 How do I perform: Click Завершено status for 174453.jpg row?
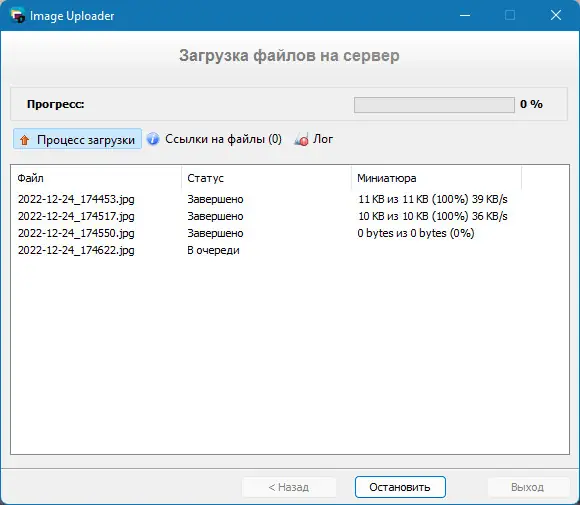tap(215, 199)
